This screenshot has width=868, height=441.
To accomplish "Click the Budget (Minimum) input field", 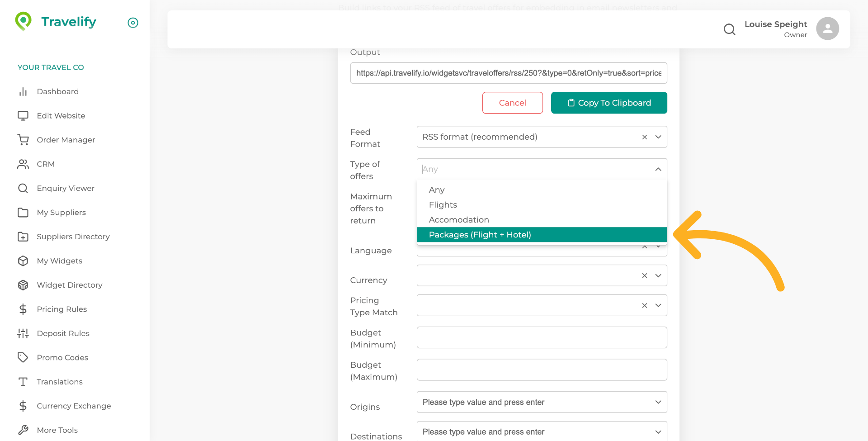I will tap(542, 337).
